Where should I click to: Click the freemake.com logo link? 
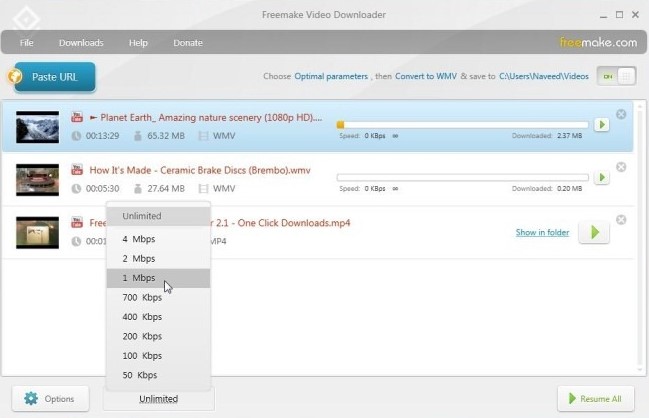pos(598,42)
